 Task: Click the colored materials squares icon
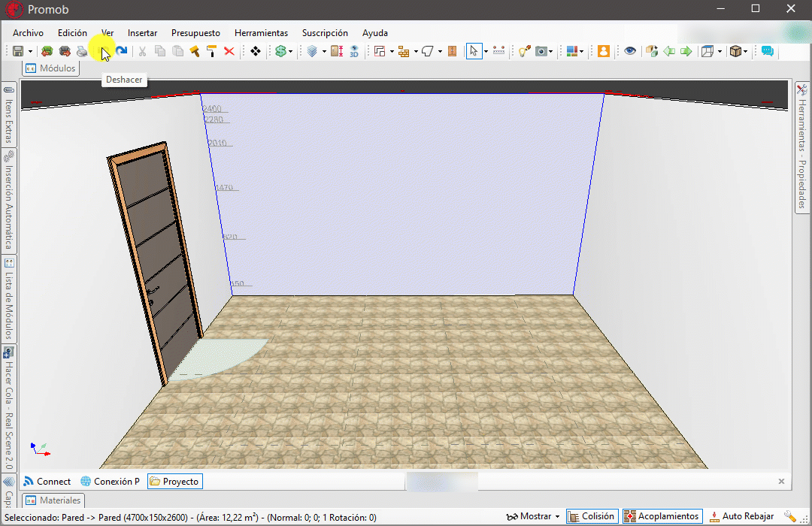tap(572, 51)
